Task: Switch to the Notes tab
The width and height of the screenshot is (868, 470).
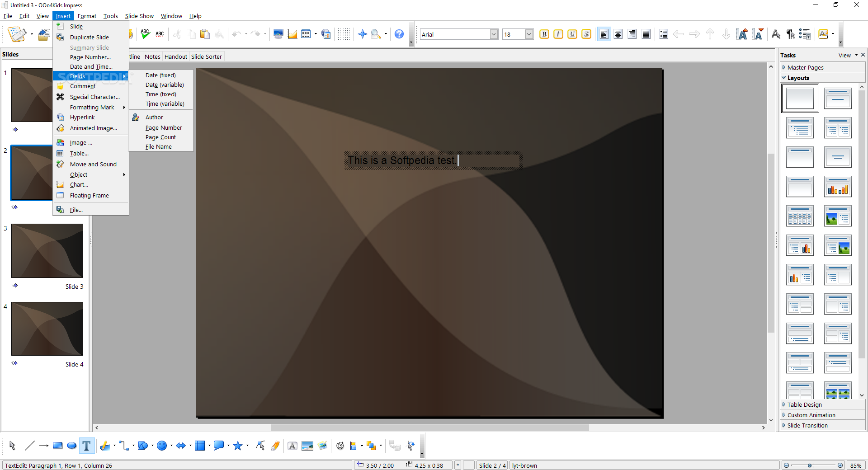Action: [x=152, y=56]
